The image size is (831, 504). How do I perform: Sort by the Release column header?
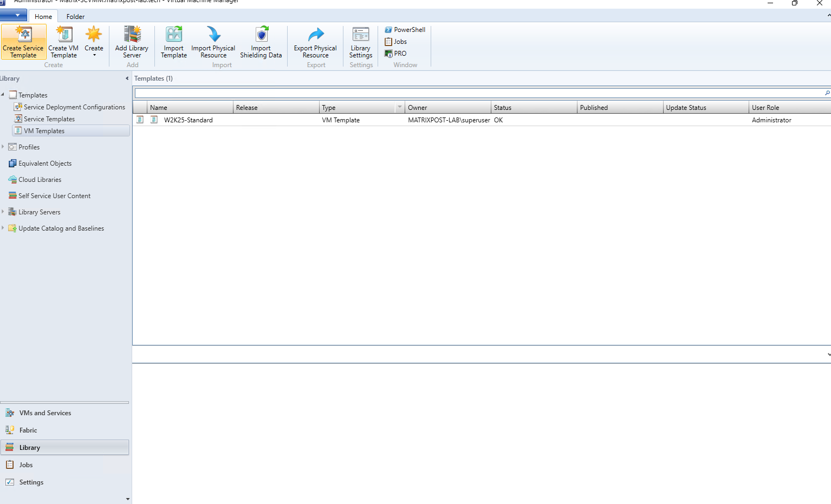point(276,108)
